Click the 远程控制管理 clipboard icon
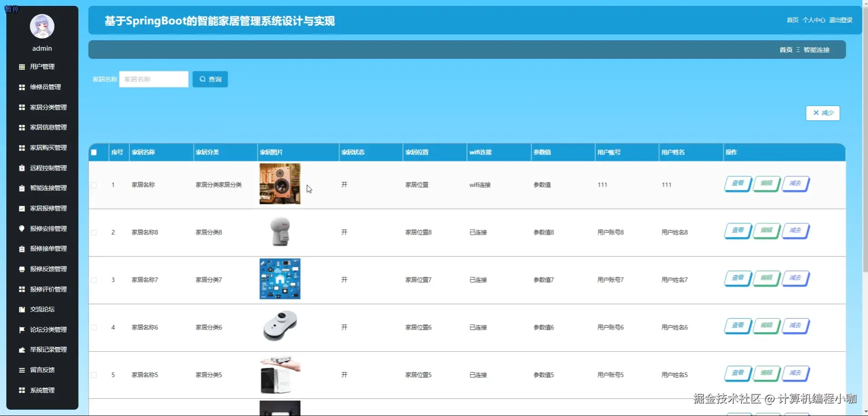The width and height of the screenshot is (868, 416). 22,168
